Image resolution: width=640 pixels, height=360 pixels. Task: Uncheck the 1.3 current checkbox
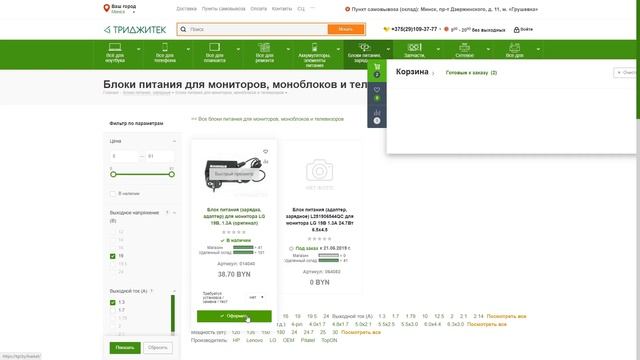[113, 302]
